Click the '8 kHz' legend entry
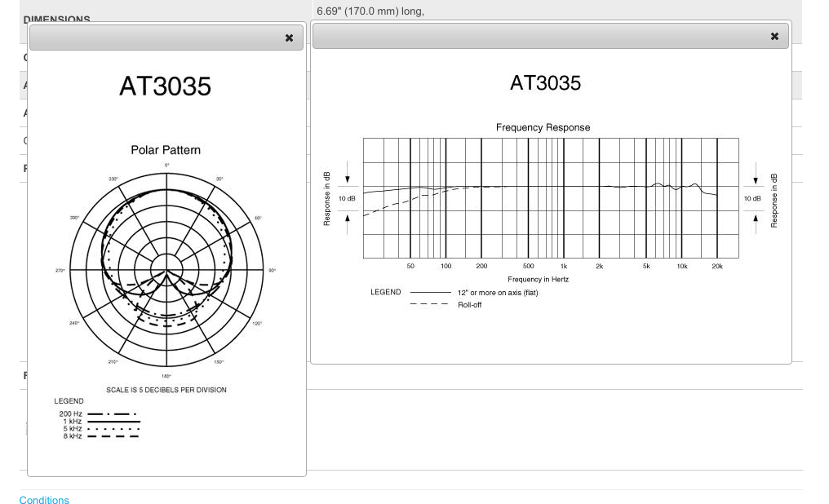Image resolution: width=829 pixels, height=504 pixels. click(100, 435)
